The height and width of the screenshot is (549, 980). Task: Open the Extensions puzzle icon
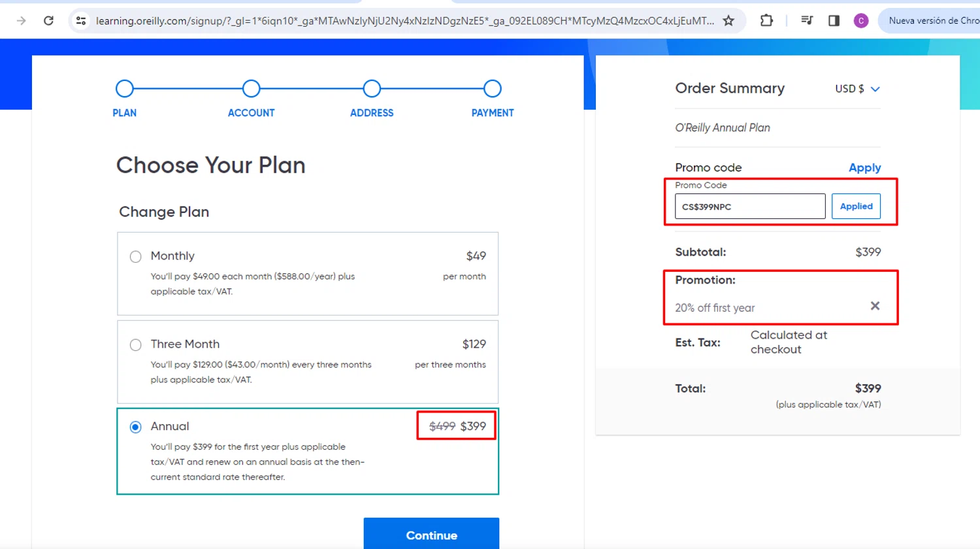[x=766, y=21]
